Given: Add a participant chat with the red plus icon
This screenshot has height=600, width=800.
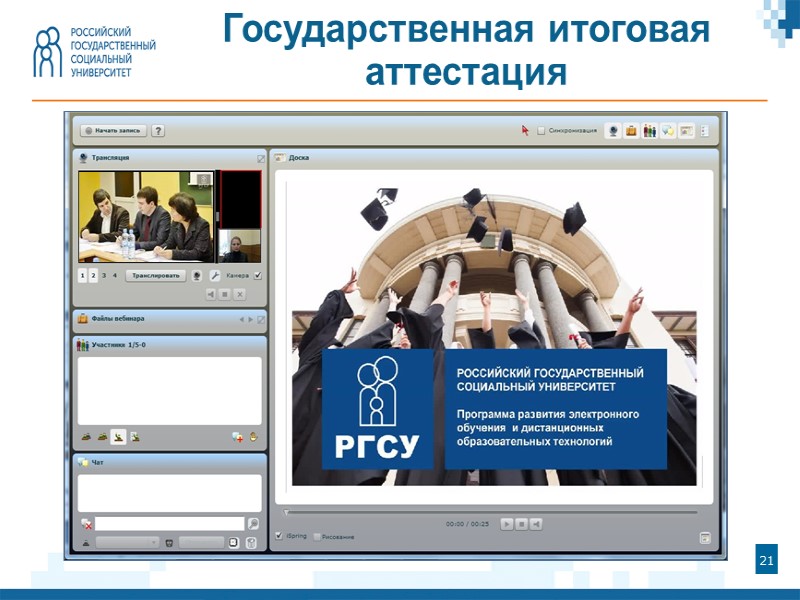Looking at the screenshot, I should [x=237, y=437].
